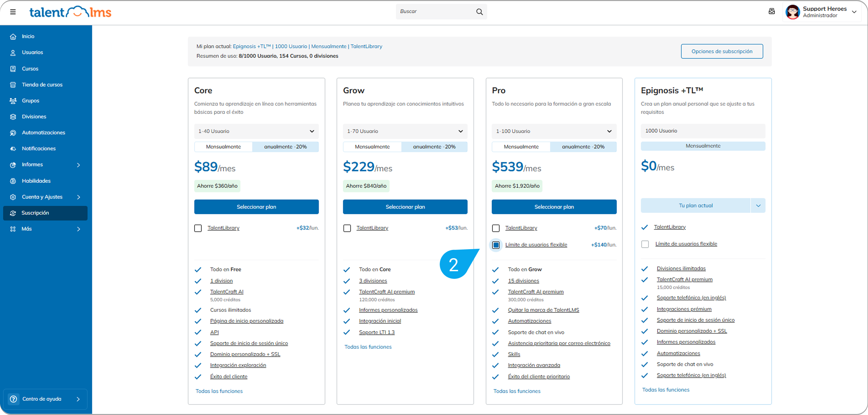Click the Tienda de cursos icon
868x415 pixels.
[13, 85]
